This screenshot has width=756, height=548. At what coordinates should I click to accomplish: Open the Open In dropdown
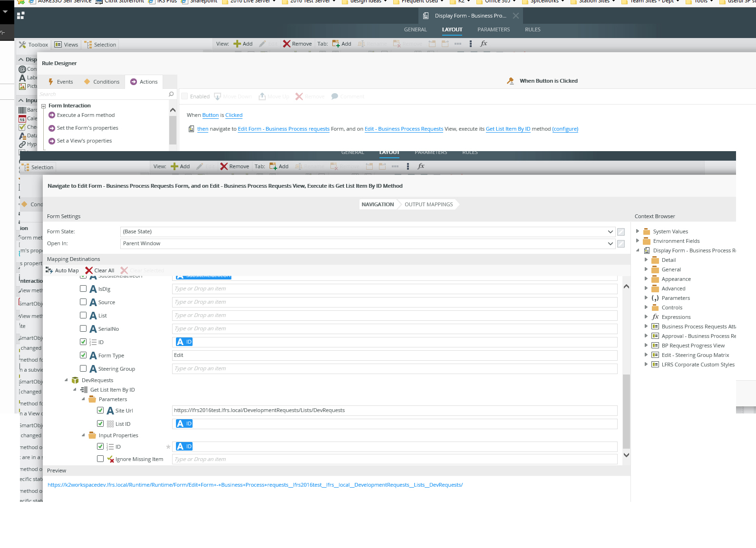point(368,243)
